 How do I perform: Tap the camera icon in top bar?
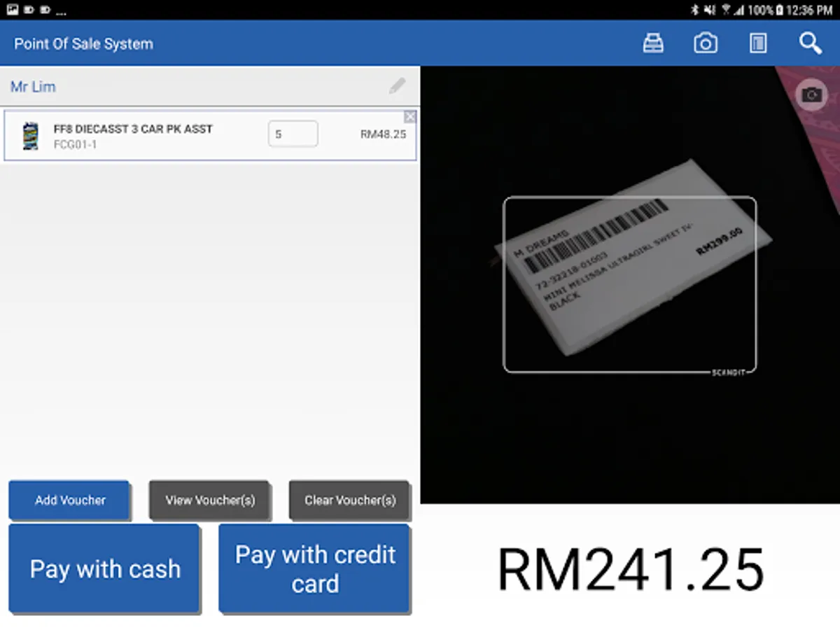[x=706, y=43]
